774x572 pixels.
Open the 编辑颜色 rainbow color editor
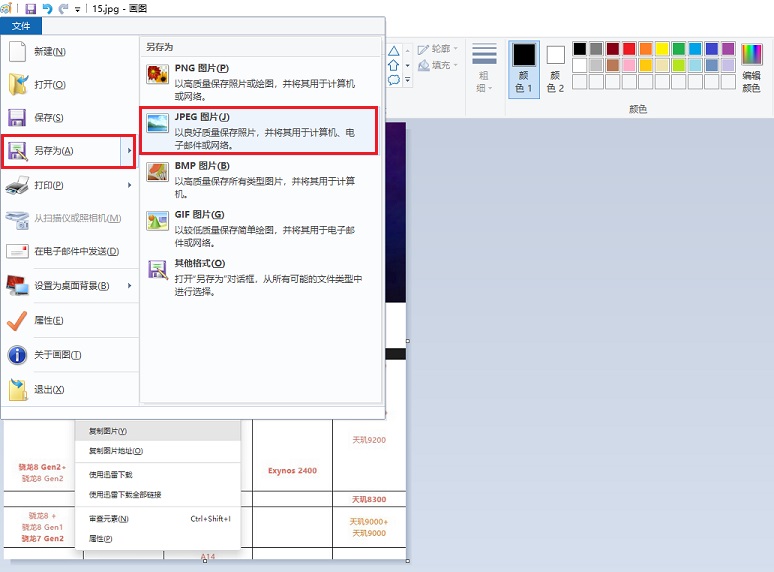(751, 69)
